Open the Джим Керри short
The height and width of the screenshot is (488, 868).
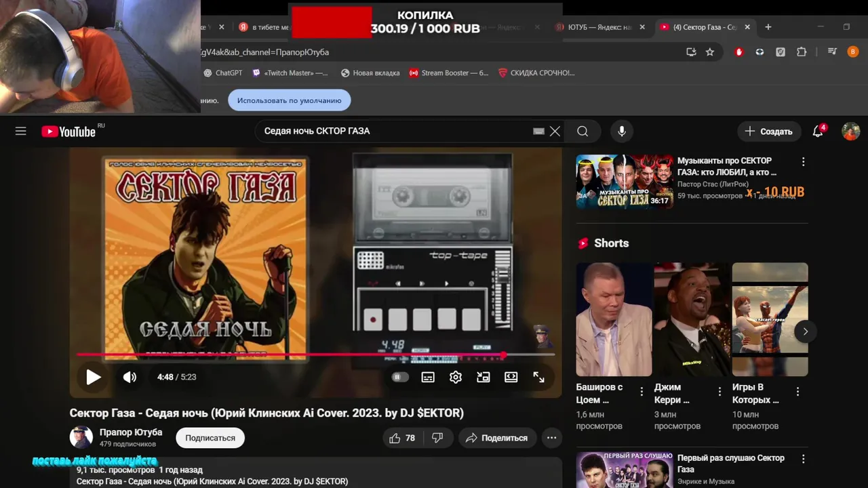tap(692, 319)
